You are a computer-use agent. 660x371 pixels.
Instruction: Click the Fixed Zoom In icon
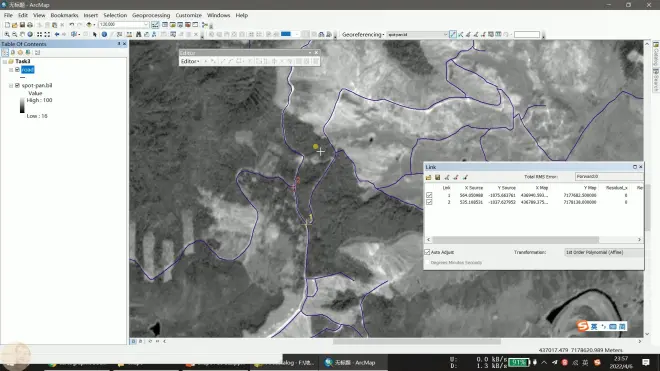(40, 35)
